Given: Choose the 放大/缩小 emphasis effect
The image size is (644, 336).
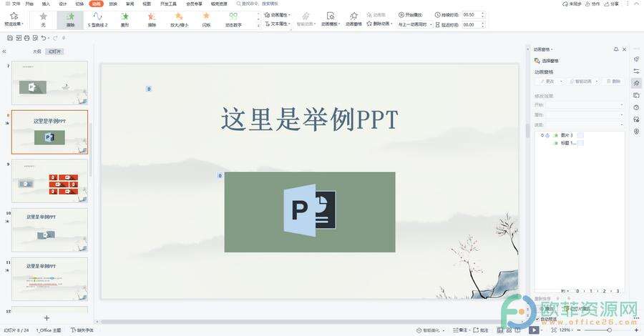Looking at the screenshot, I should (x=179, y=20).
